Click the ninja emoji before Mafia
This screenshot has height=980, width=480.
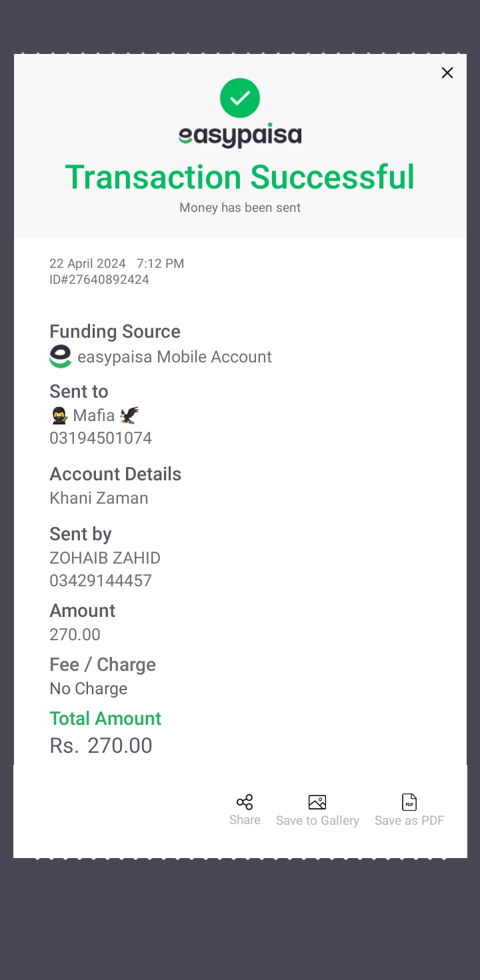click(59, 416)
